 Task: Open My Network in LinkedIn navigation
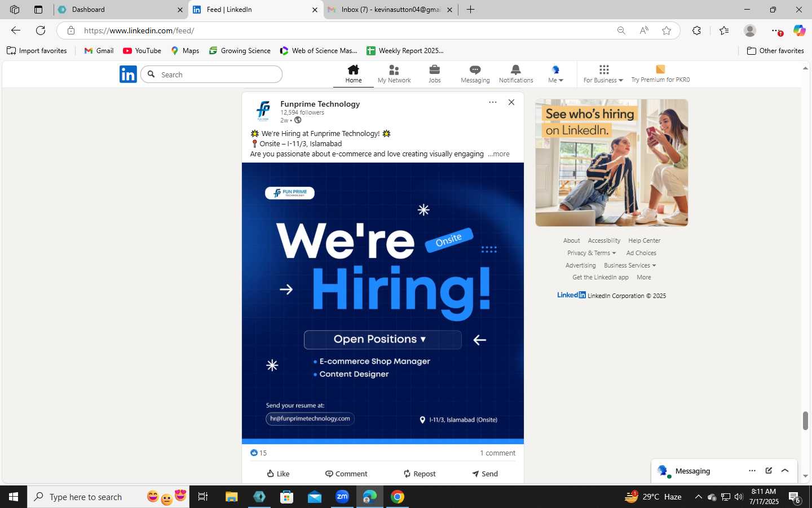394,74
